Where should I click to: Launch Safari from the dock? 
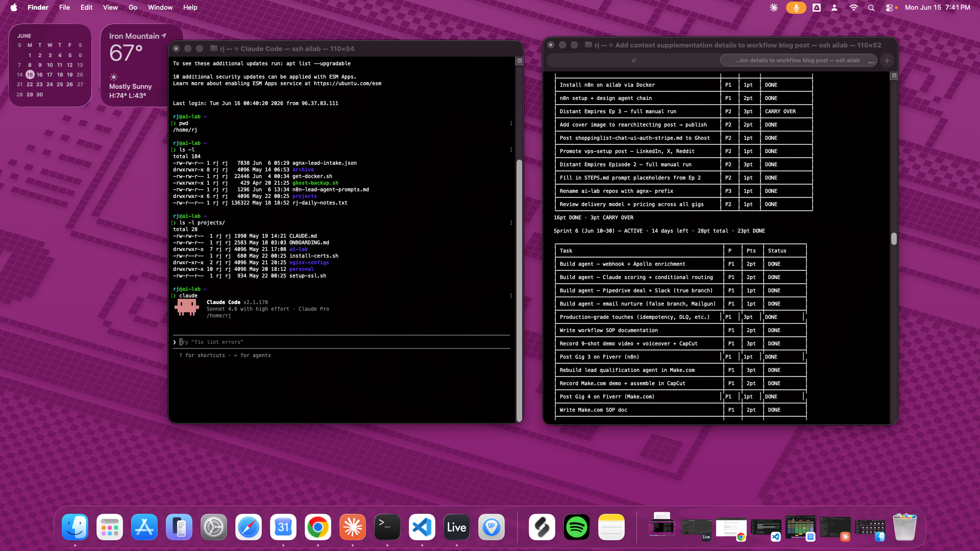click(x=249, y=527)
